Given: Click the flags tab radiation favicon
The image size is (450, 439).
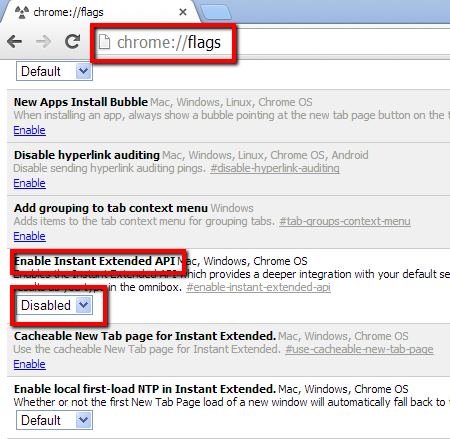Looking at the screenshot, I should click(22, 12).
